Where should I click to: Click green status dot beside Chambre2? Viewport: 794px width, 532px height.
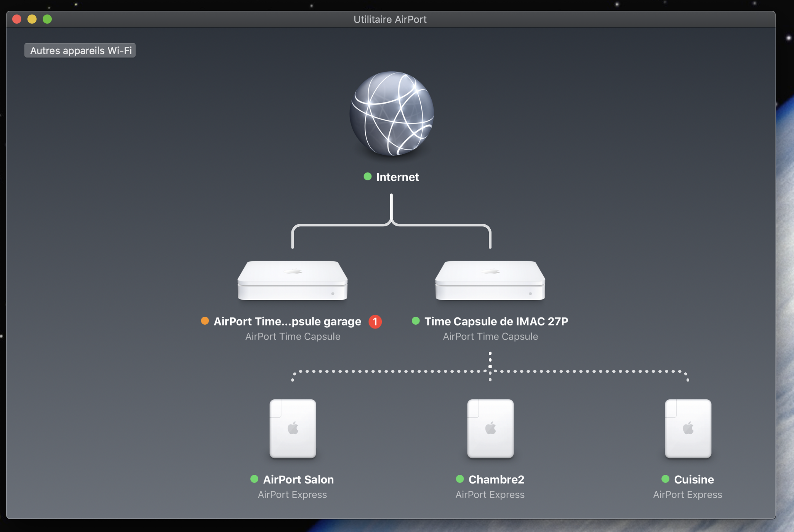coord(460,479)
